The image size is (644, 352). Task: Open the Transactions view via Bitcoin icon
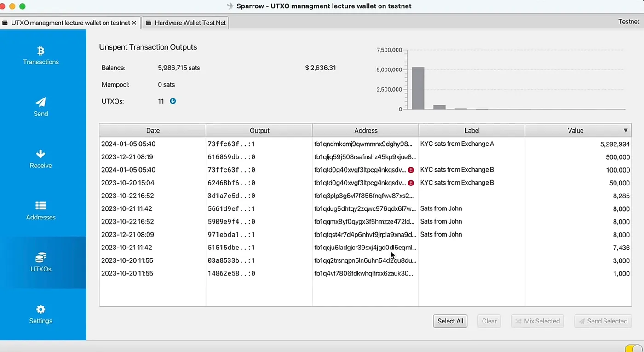41,51
